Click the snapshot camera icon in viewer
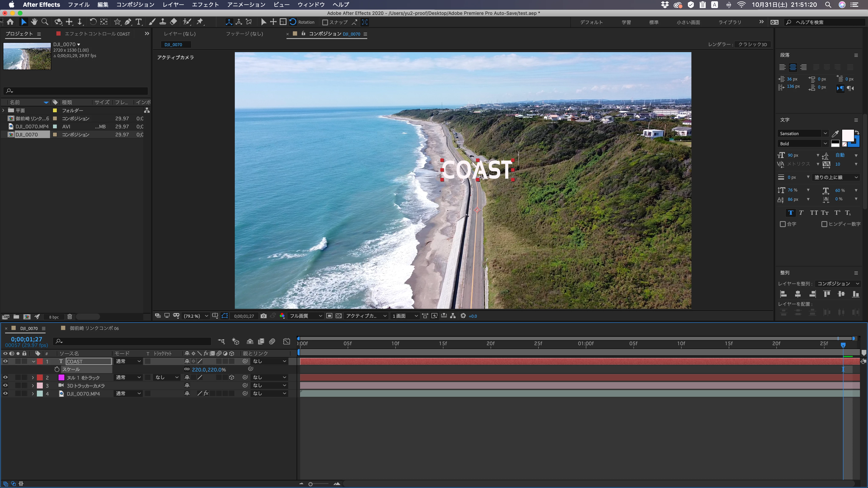 tap(263, 316)
